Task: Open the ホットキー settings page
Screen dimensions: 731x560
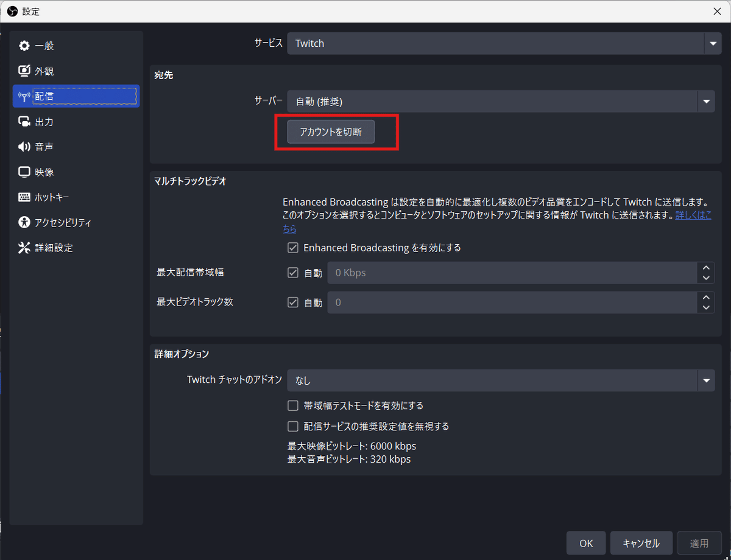Action: coord(76,197)
